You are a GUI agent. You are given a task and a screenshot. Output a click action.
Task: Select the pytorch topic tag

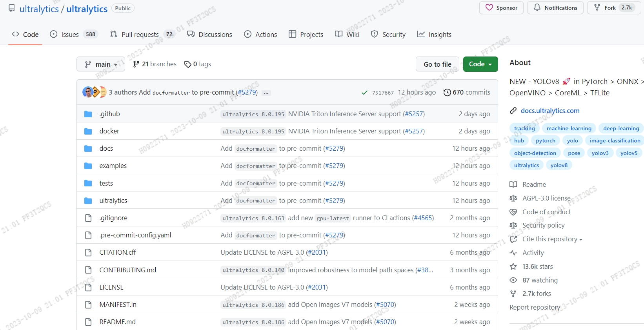546,140
